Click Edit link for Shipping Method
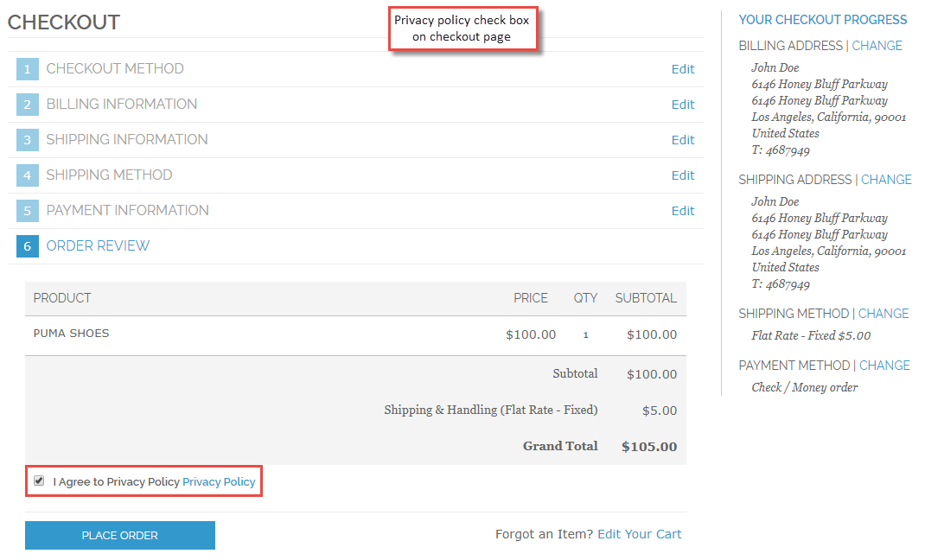Image resolution: width=925 pixels, height=560 pixels. (683, 175)
